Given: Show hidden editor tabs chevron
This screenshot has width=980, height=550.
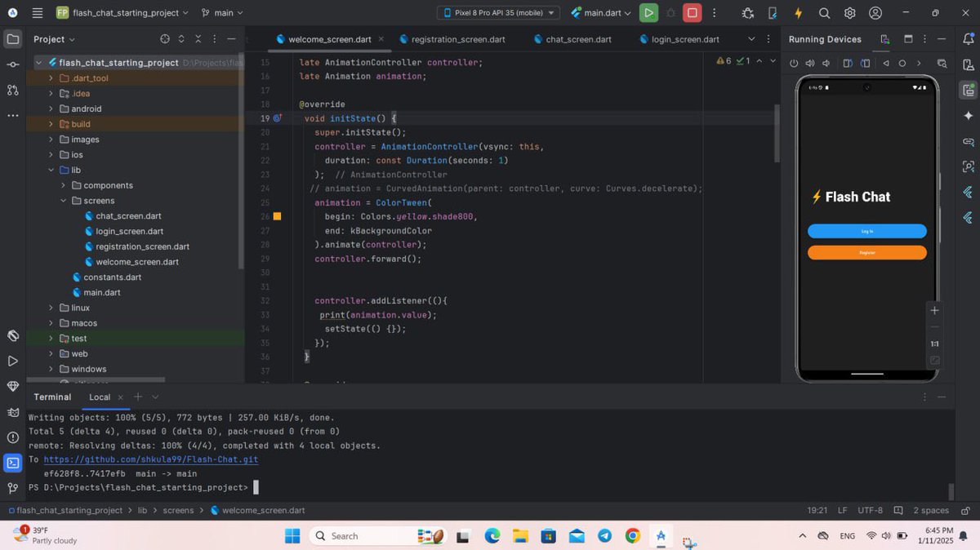Looking at the screenshot, I should pyautogui.click(x=751, y=39).
